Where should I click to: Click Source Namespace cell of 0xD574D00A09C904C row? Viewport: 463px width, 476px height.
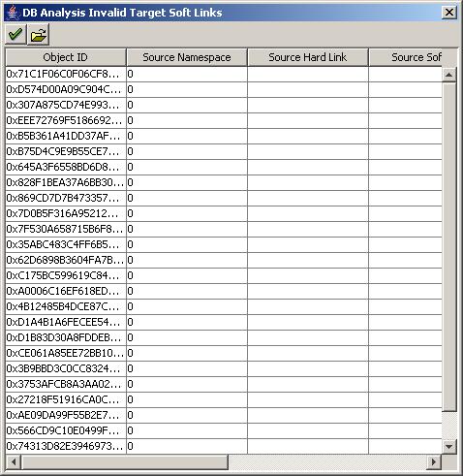point(187,89)
